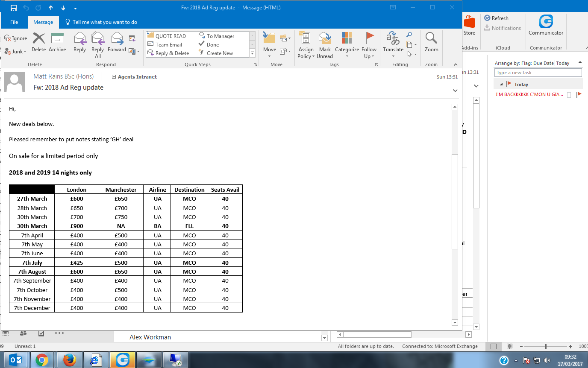
Task: Open Ribbon Display Options in title bar
Action: [393, 8]
